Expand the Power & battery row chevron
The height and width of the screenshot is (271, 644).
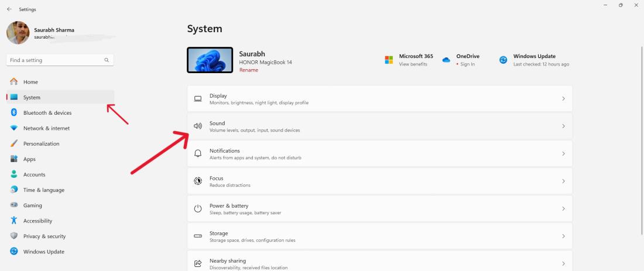tap(563, 208)
